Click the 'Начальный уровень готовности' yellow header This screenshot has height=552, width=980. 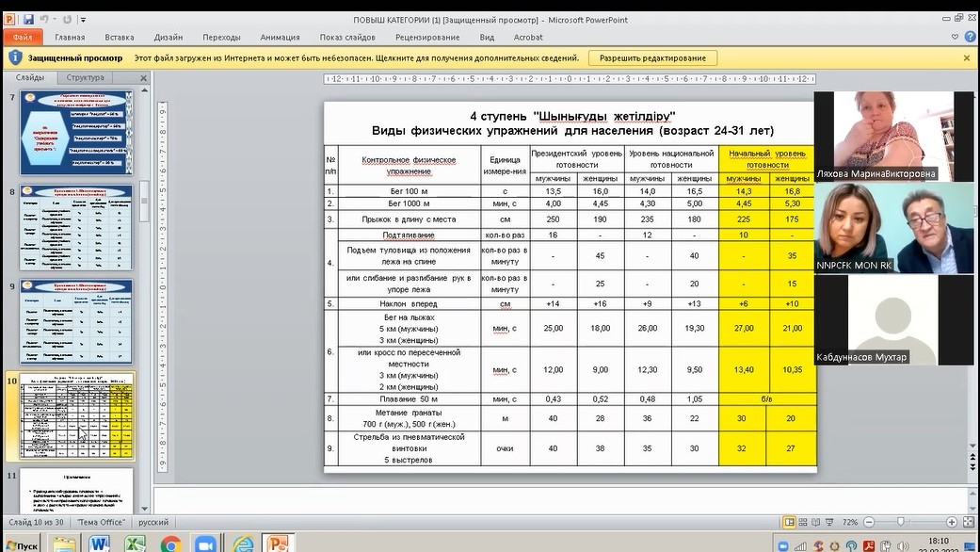[767, 159]
